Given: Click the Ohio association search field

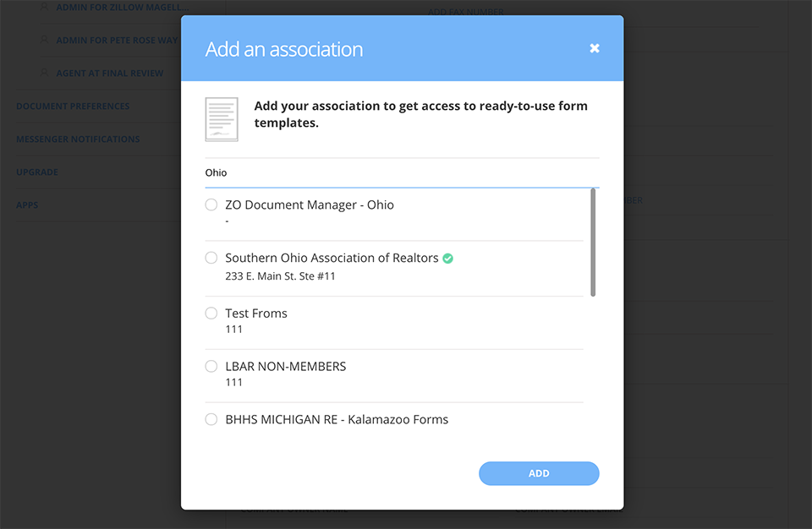Looking at the screenshot, I should [x=338, y=172].
